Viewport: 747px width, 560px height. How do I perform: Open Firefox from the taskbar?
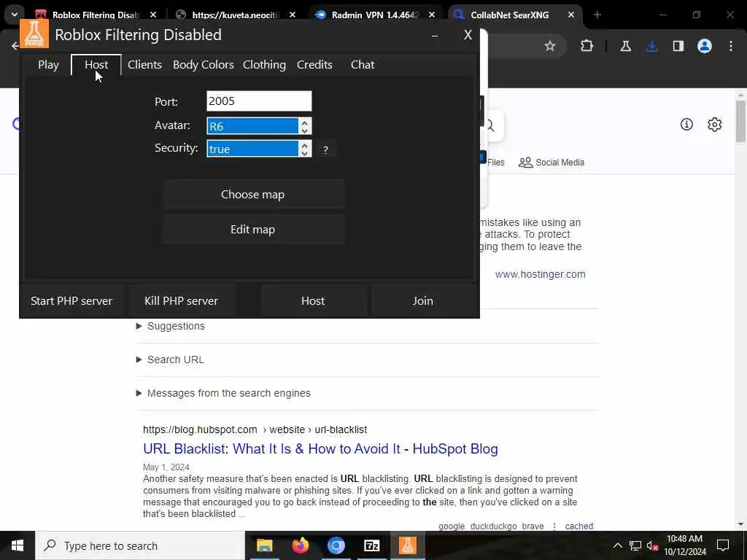(300, 545)
